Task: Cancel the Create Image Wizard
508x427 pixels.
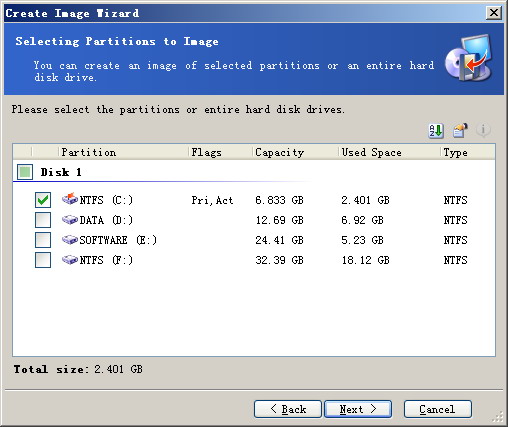Action: pyautogui.click(x=438, y=409)
